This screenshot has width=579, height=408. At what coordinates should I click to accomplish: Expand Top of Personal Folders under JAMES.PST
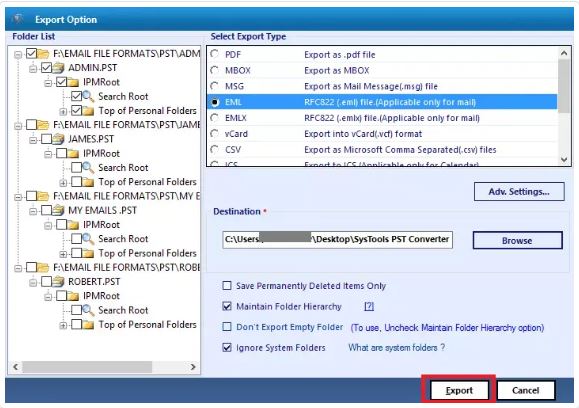click(63, 183)
